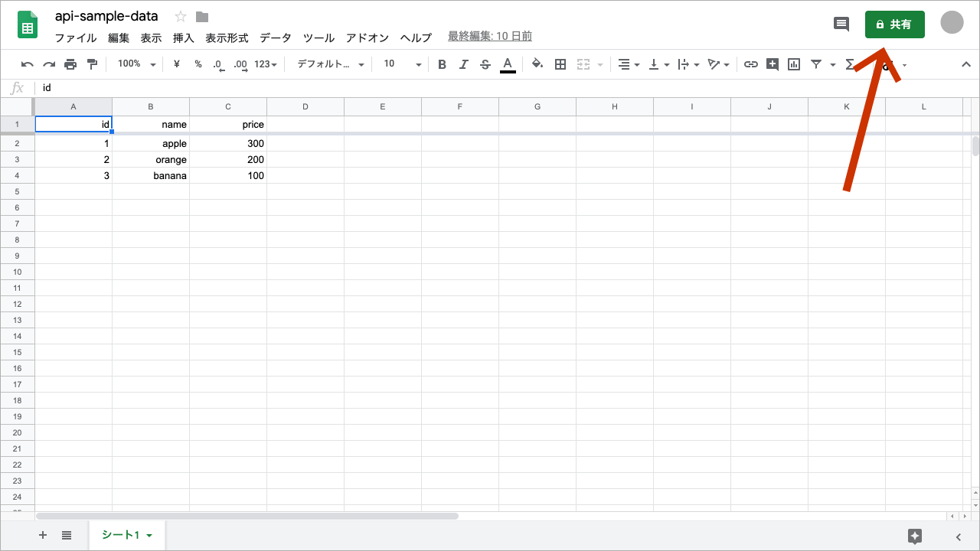Click the 共有 share button
The image size is (980, 551).
pyautogui.click(x=894, y=24)
